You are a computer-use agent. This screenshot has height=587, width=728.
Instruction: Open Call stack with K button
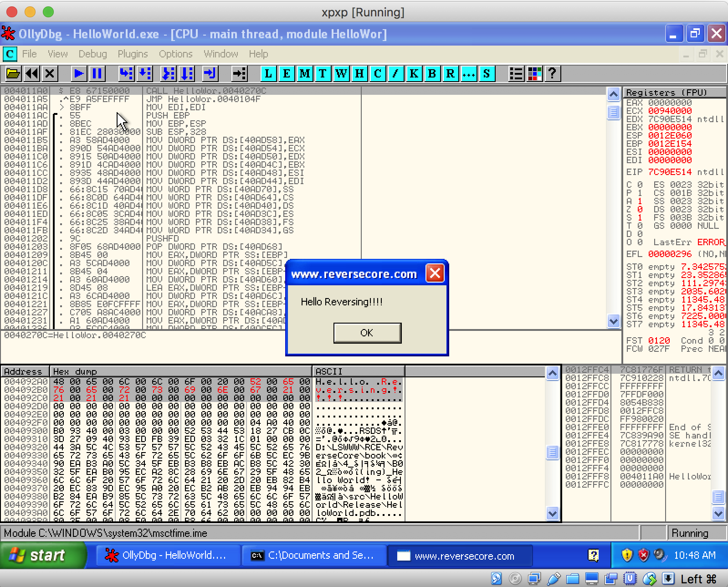pos(414,73)
